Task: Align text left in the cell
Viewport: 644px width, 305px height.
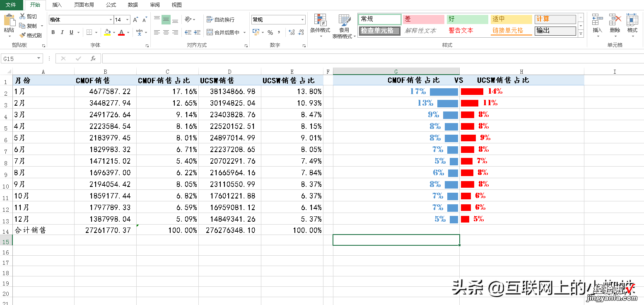Action: (x=157, y=32)
